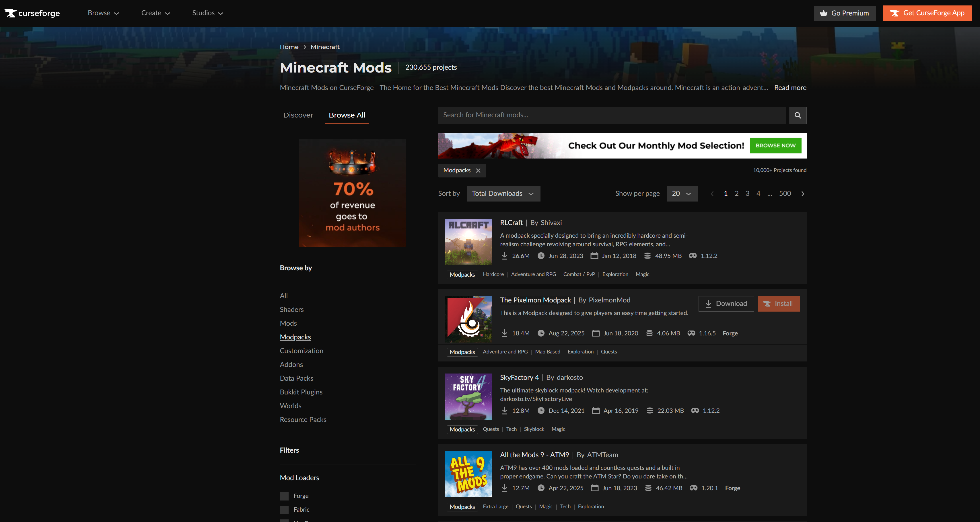Screen dimensions: 980x522
Task: Click RLCraft download count icon
Action: click(504, 256)
